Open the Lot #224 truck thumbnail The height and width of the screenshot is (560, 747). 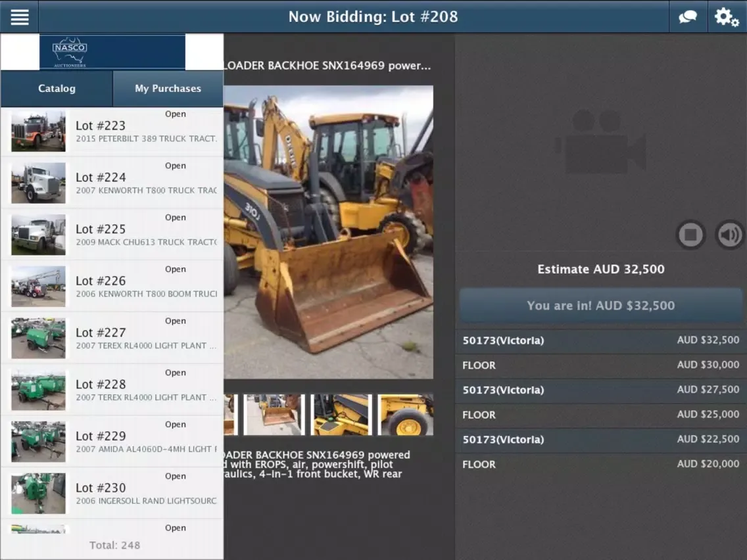tap(39, 183)
